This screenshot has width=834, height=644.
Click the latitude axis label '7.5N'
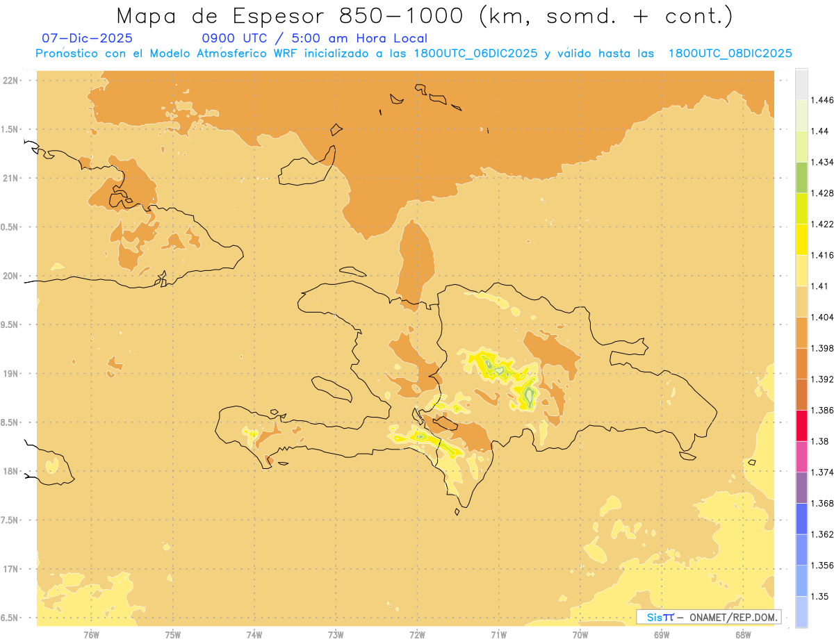point(10,520)
